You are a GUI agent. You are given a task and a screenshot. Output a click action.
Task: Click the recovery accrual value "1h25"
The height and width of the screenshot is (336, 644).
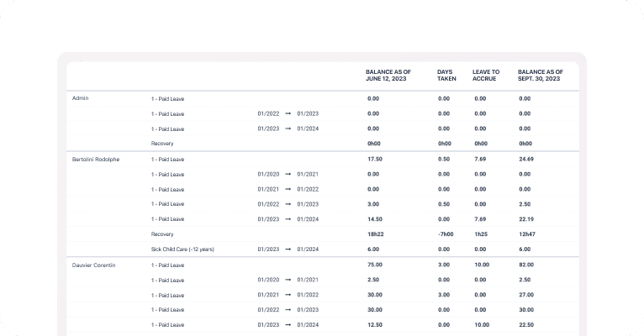pyautogui.click(x=481, y=234)
